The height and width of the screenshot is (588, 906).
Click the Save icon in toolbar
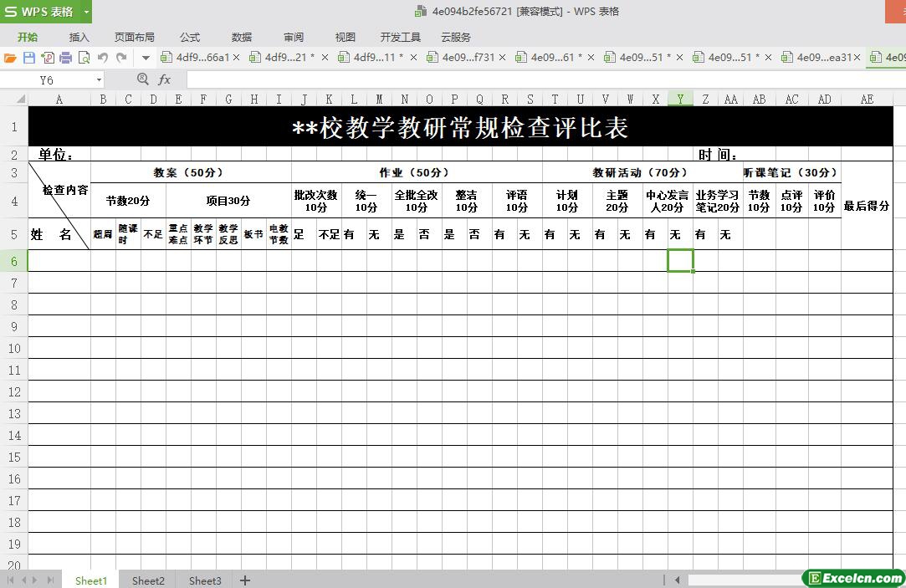click(x=28, y=58)
